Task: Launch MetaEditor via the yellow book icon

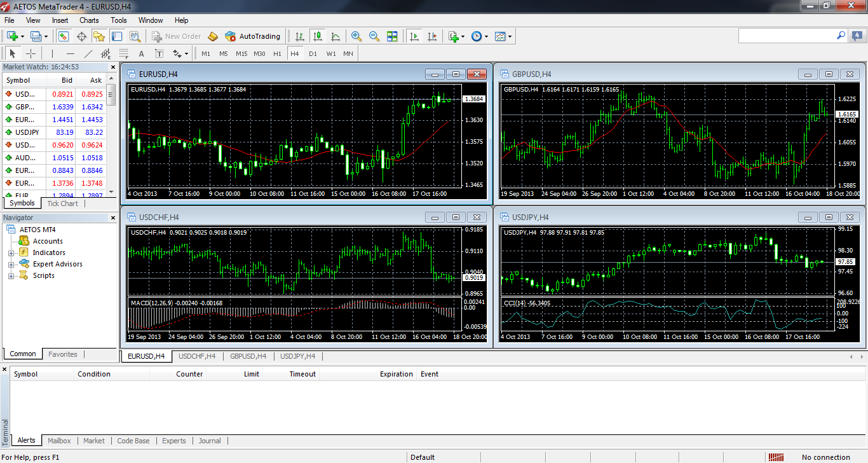Action: pyautogui.click(x=213, y=36)
